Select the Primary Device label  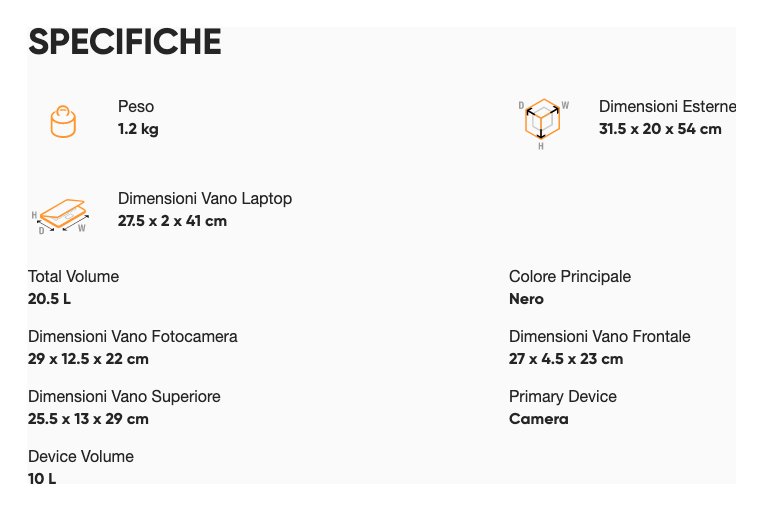click(x=563, y=397)
